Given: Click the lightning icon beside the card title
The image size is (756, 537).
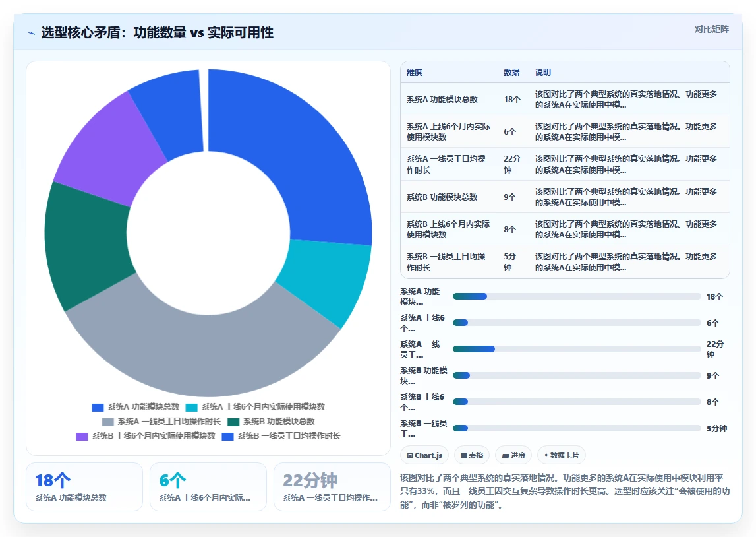Looking at the screenshot, I should pyautogui.click(x=32, y=33).
